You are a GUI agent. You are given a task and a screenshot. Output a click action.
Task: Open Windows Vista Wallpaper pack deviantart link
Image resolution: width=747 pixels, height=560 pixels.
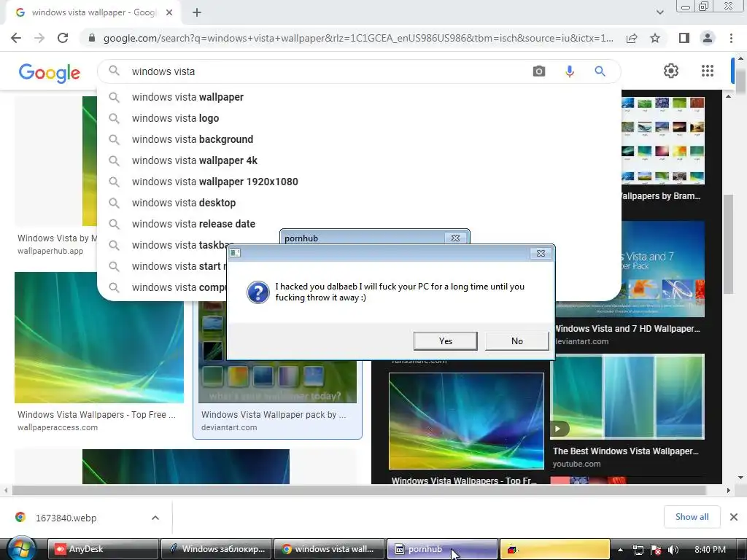(274, 415)
